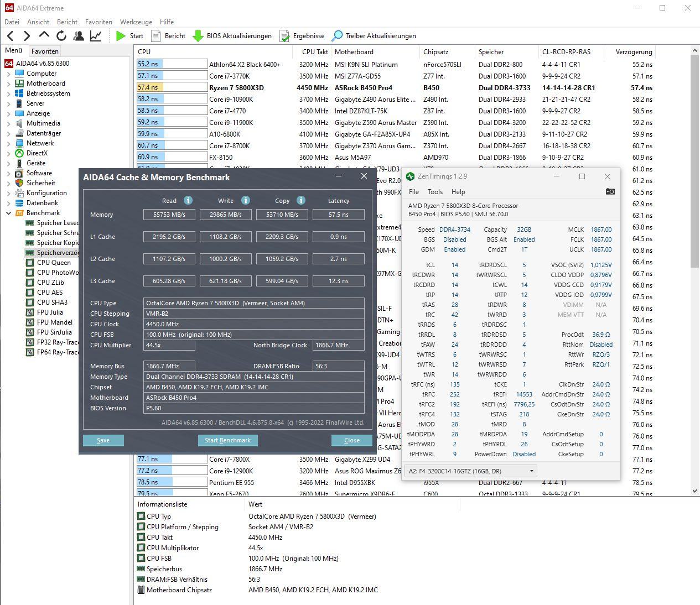
Task: Start the benchmark with green Start arrow
Action: 129,36
